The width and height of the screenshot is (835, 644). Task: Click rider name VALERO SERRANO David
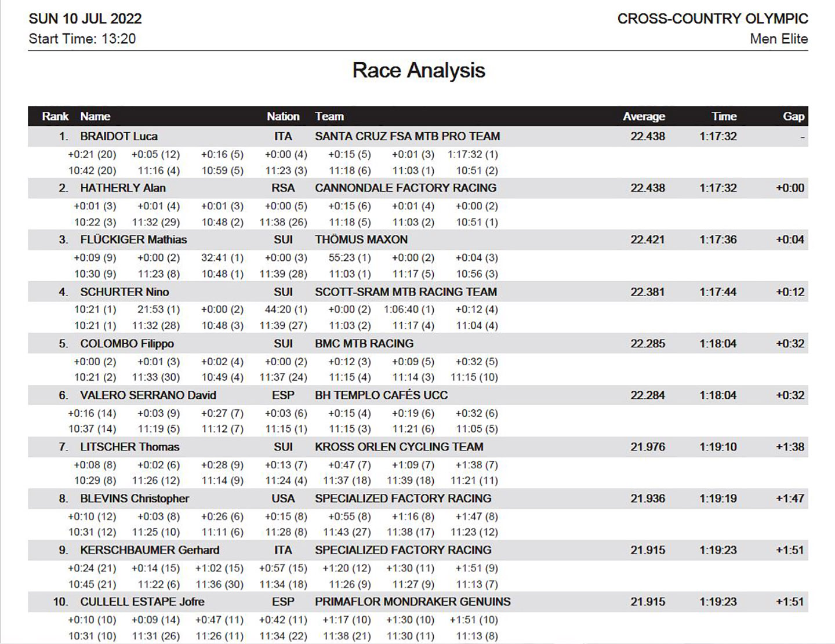(148, 395)
